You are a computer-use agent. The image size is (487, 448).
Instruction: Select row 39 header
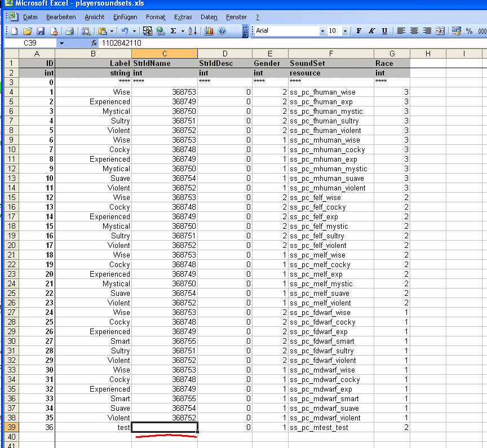pos(10,427)
